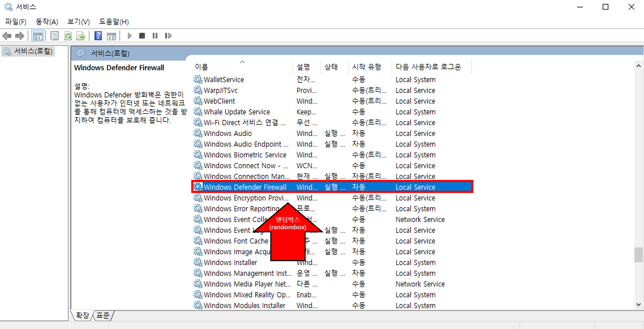Select the WalletService row name
Image resolution: width=644 pixels, height=329 pixels.
tap(224, 79)
